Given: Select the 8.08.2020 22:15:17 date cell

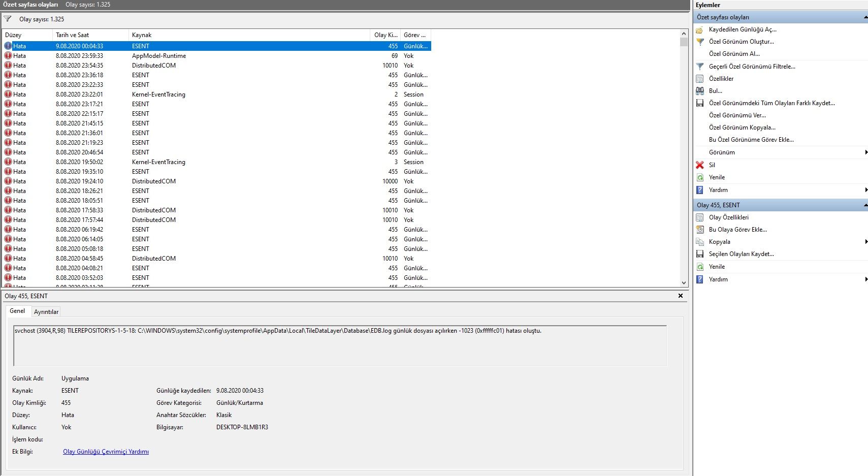Looking at the screenshot, I should coord(79,114).
